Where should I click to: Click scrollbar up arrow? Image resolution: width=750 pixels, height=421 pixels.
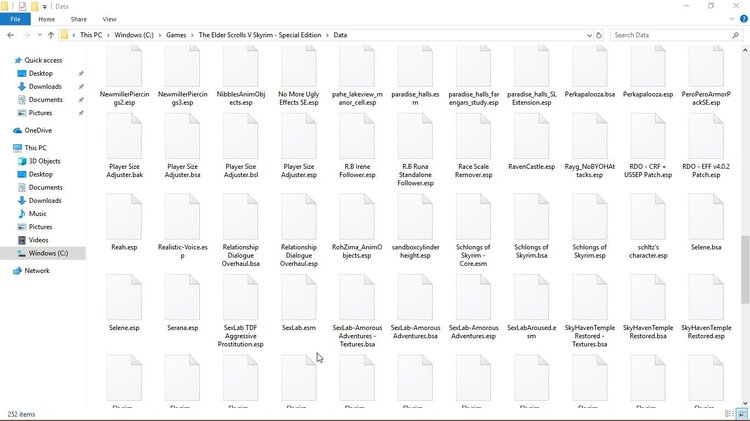pos(745,50)
